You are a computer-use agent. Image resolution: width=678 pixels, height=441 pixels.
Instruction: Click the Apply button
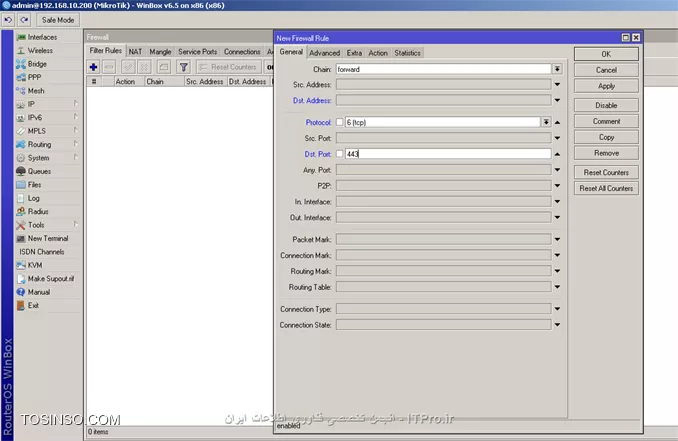coord(606,86)
